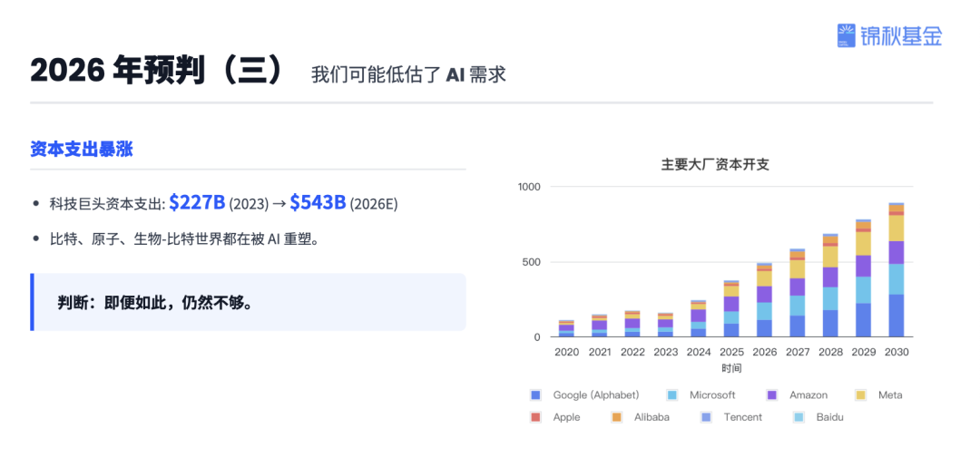The height and width of the screenshot is (467, 980).
Task: Click the Alibaba legend orange square
Action: (x=617, y=417)
